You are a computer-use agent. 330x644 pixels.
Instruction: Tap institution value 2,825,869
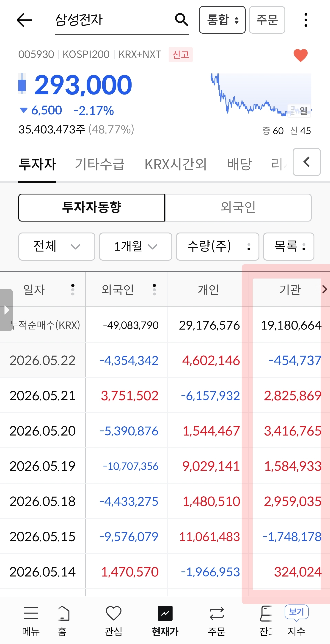(x=292, y=395)
